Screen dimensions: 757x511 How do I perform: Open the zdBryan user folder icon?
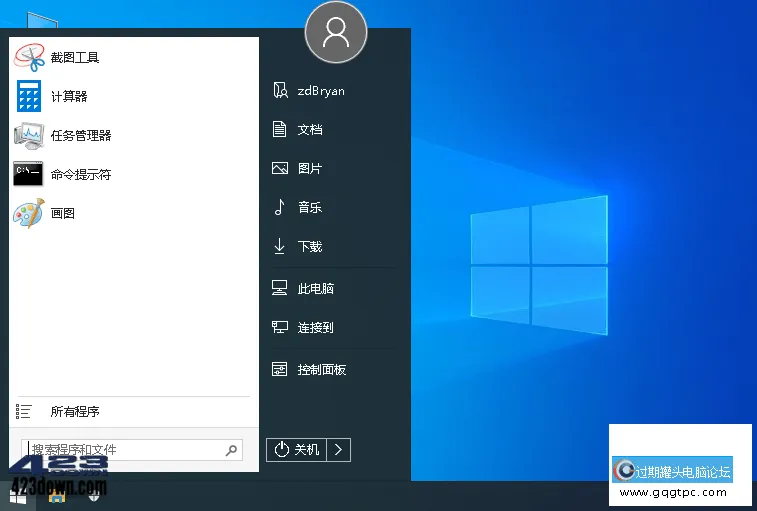tap(280, 90)
